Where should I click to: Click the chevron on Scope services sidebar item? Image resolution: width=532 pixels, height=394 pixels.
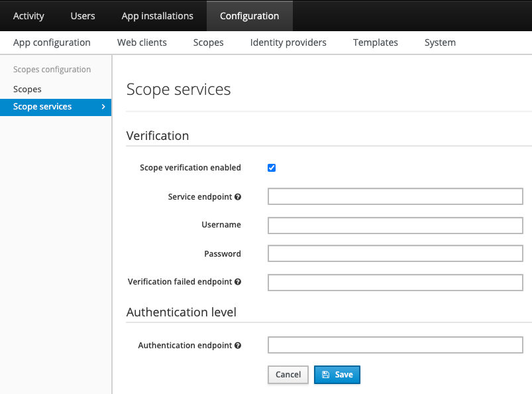(x=103, y=107)
